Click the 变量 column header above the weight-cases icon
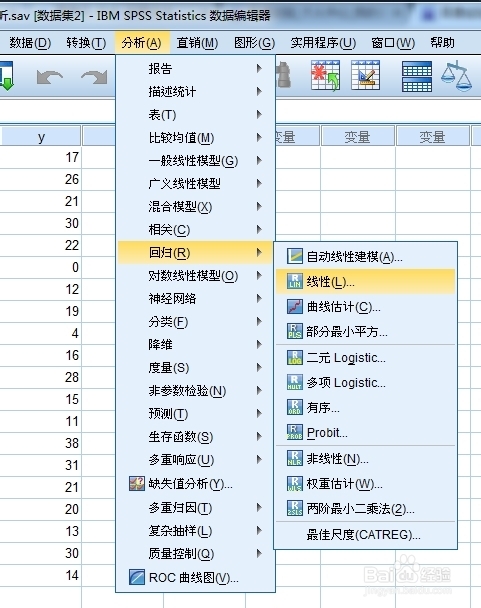481x608 pixels. [x=432, y=136]
